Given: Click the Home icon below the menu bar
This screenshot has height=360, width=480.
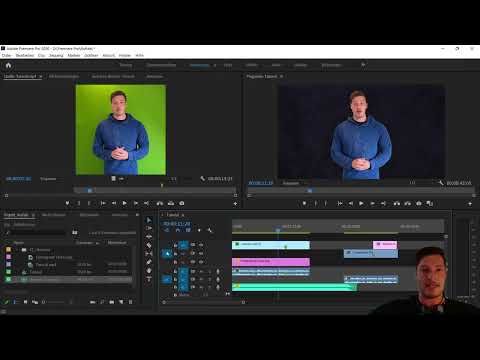Looking at the screenshot, I should 8,65.
